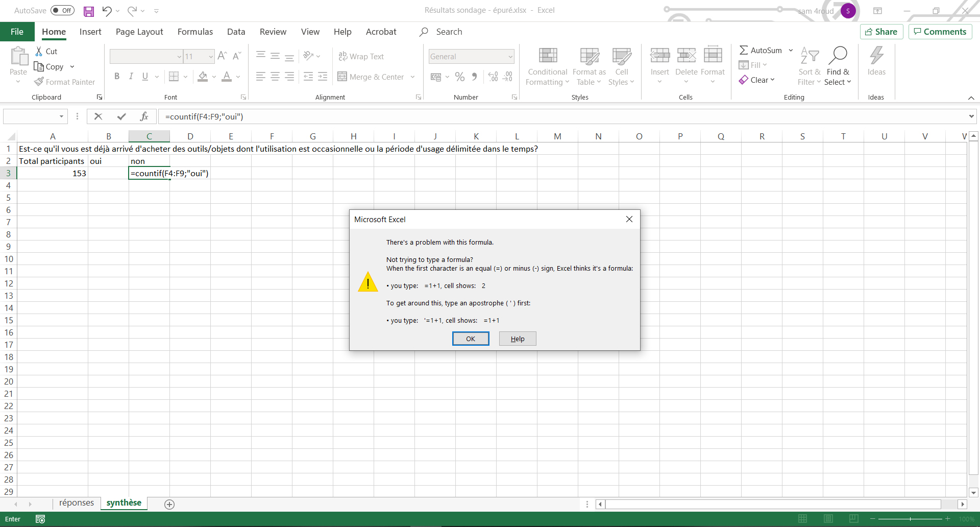Toggle Italic formatting
The image size is (980, 527).
(x=131, y=77)
